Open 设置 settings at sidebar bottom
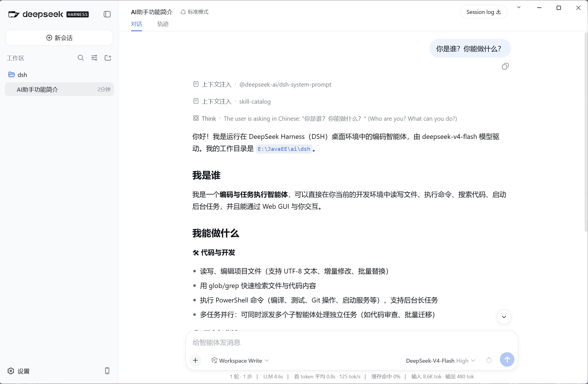This screenshot has width=588, height=384. (x=19, y=371)
